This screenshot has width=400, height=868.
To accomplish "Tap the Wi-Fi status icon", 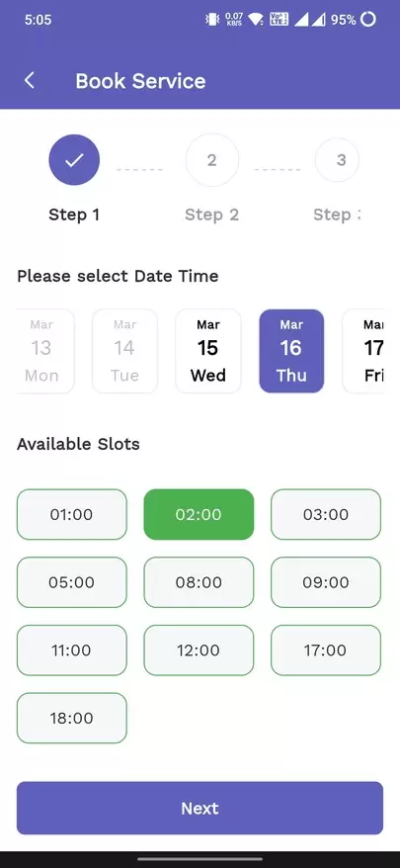I will [x=256, y=20].
